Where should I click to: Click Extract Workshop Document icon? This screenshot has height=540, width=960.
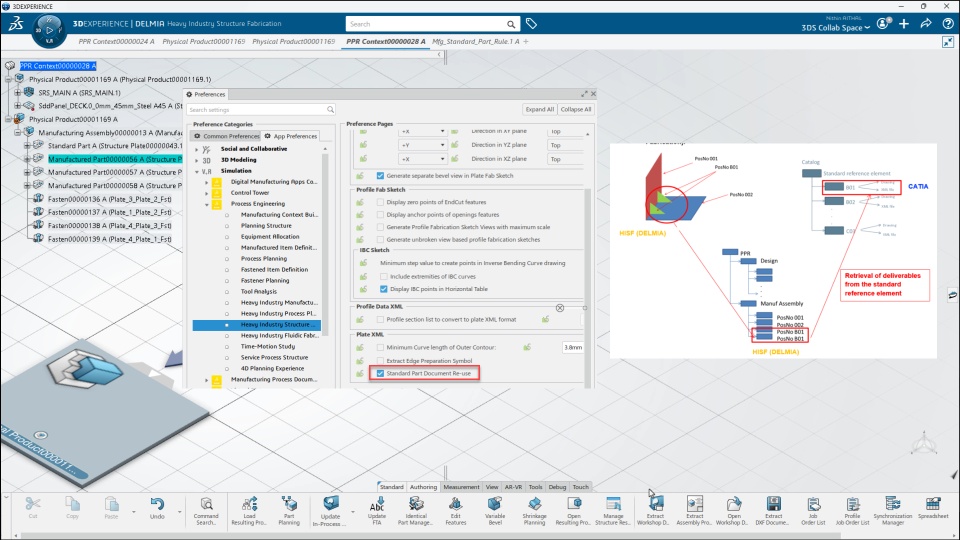[655, 504]
